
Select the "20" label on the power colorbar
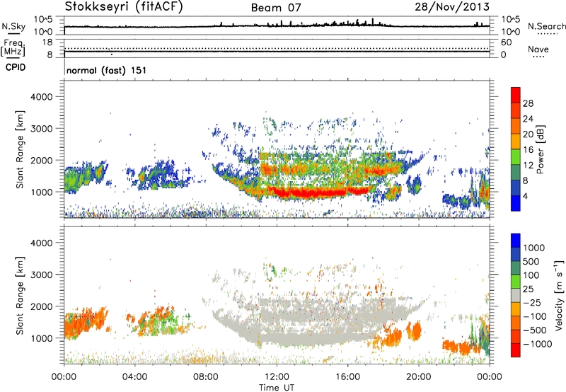(x=528, y=134)
